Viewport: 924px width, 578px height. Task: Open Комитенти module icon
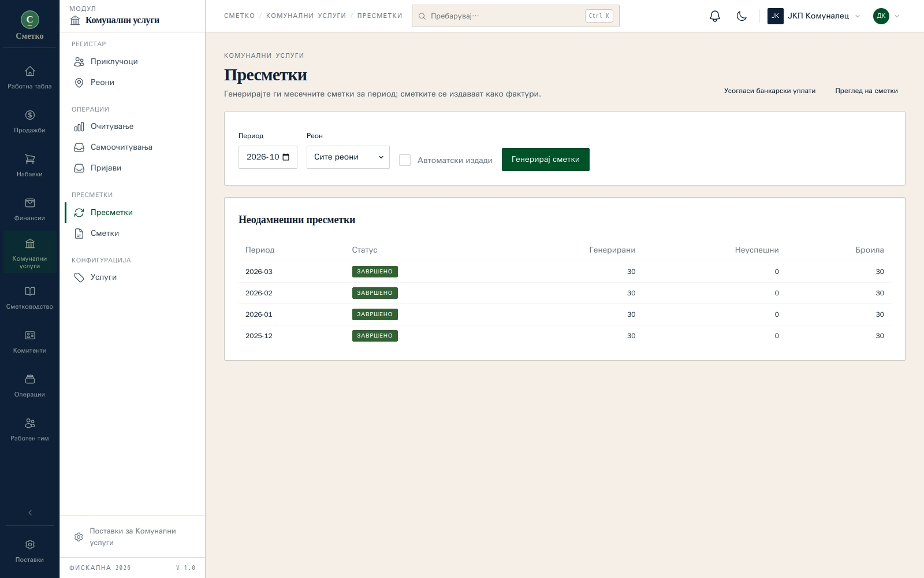[30, 342]
